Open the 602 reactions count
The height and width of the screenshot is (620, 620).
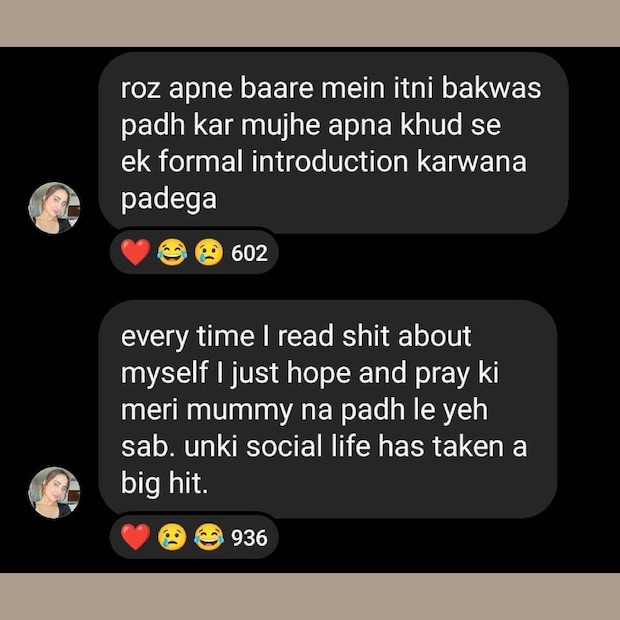249,253
